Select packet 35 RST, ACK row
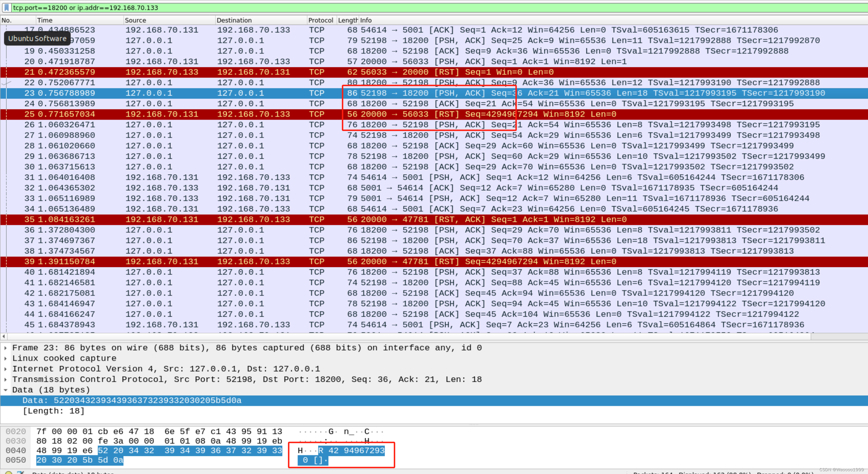The width and height of the screenshot is (868, 474). click(x=434, y=219)
